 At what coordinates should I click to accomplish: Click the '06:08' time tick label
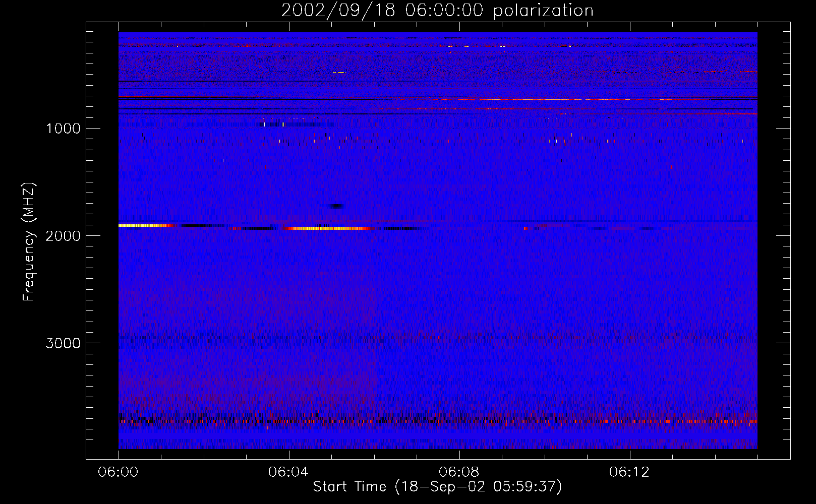(x=459, y=472)
